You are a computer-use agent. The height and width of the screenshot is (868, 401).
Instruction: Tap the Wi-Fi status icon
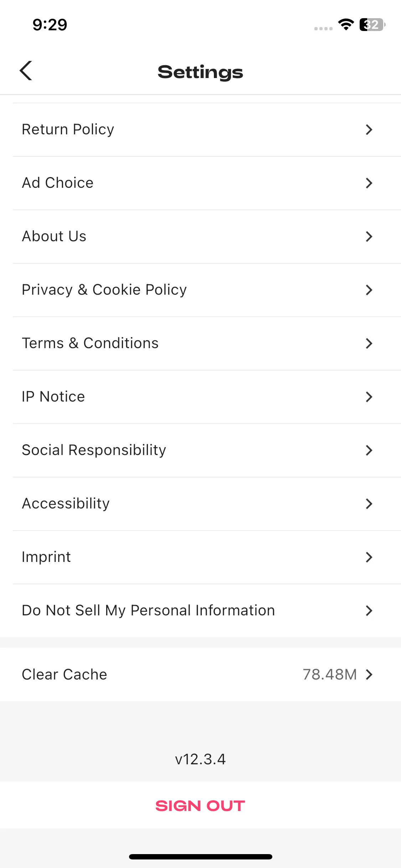coord(346,25)
